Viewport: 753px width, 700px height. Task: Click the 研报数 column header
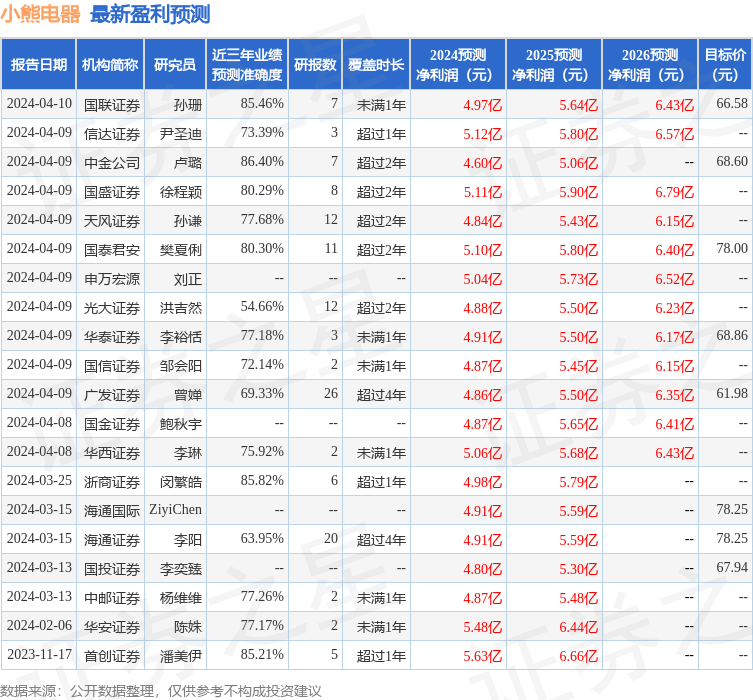pos(315,64)
